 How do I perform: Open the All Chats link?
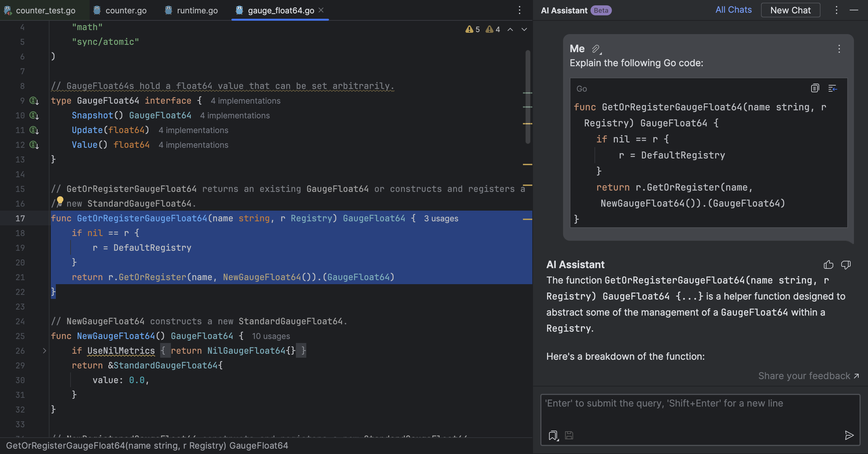[x=733, y=10]
